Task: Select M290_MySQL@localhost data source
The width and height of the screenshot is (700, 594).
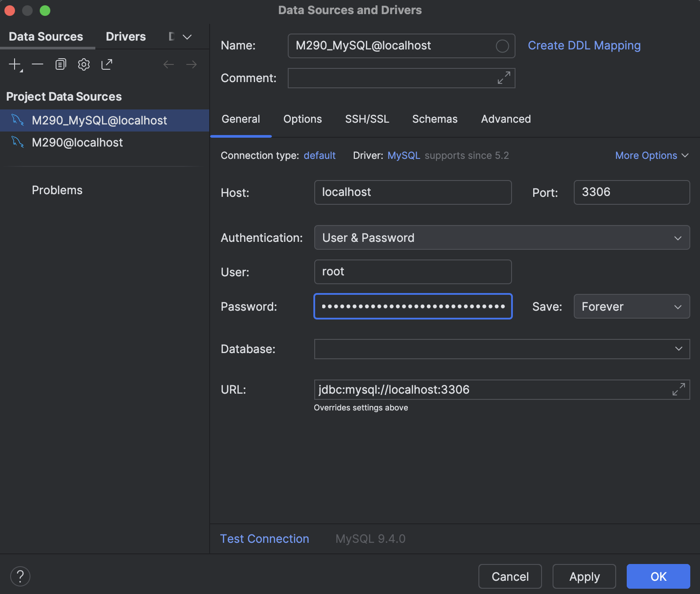Action: click(105, 120)
